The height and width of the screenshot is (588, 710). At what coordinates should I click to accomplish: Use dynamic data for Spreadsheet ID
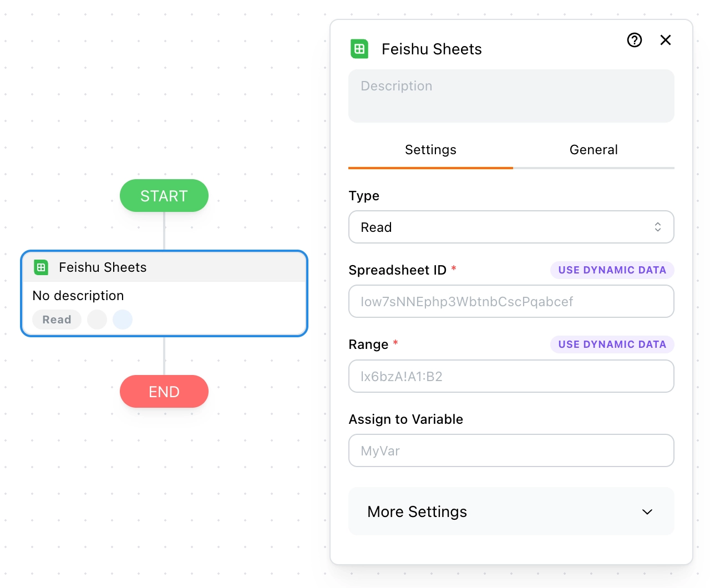pos(612,270)
